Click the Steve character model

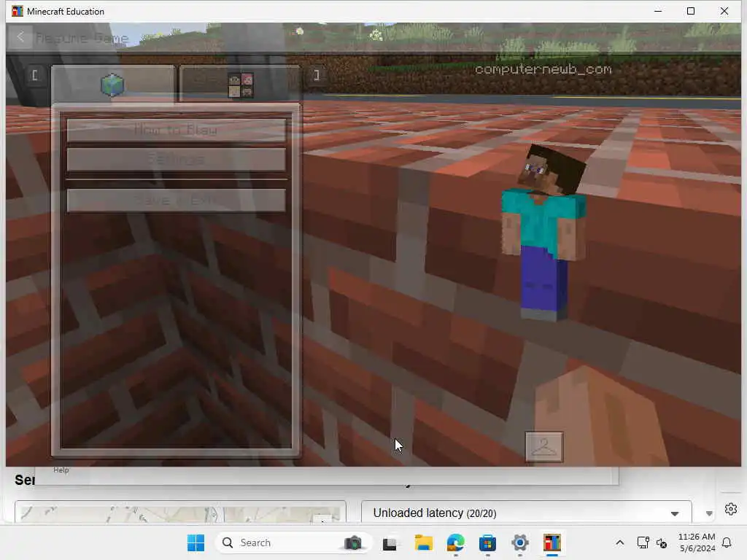click(544, 232)
